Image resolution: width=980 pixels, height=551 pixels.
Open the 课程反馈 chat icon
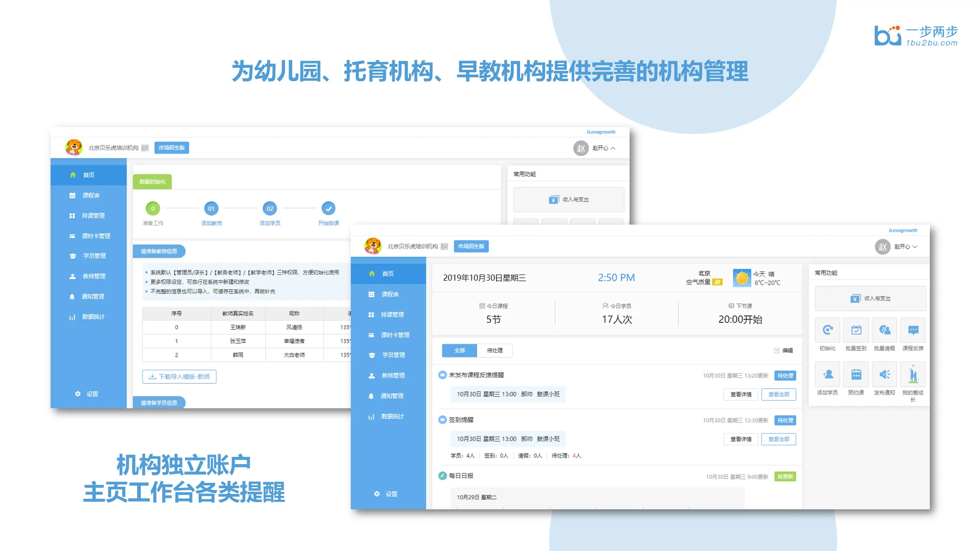click(x=913, y=330)
